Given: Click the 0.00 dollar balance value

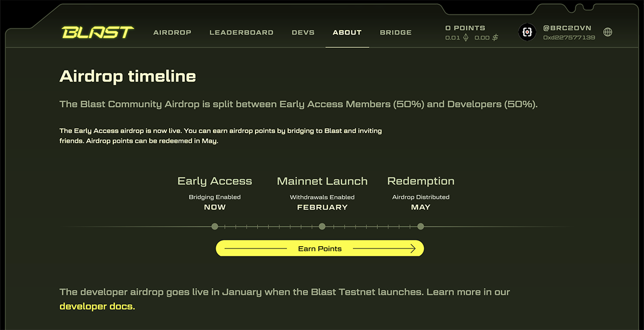Looking at the screenshot, I should coord(482,38).
